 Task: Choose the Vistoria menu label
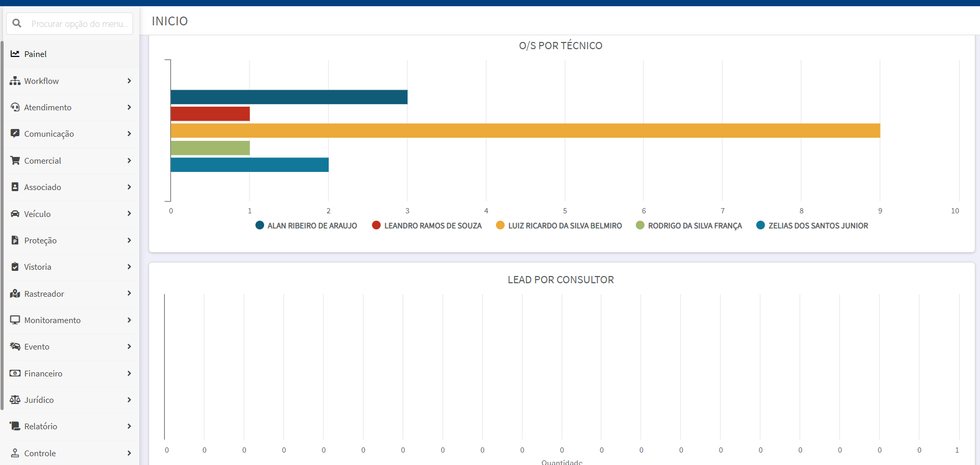click(x=38, y=267)
